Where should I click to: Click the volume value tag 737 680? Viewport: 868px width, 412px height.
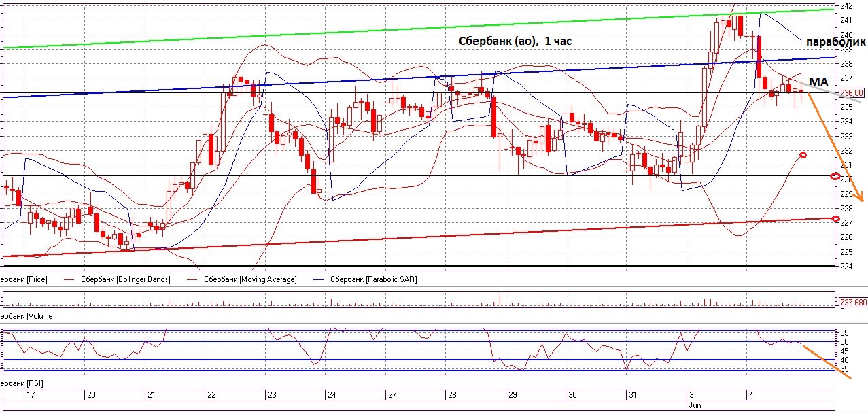point(853,302)
